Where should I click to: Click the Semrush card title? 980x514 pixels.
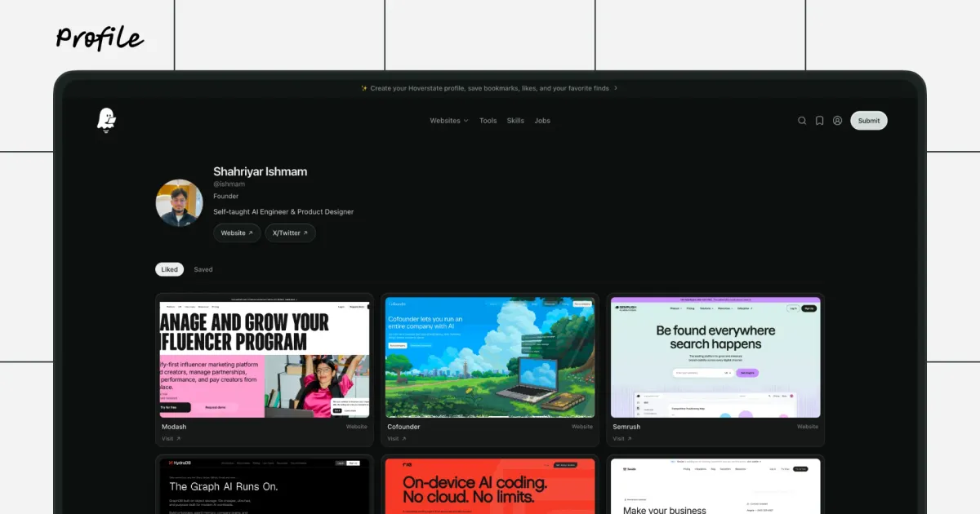626,427
